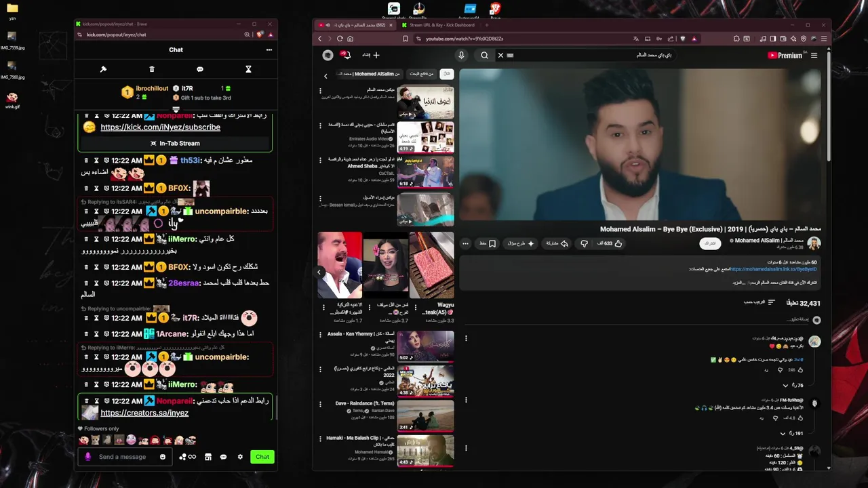Open the comments sort order dropdown
This screenshot has height=488, width=868.
pos(760,302)
